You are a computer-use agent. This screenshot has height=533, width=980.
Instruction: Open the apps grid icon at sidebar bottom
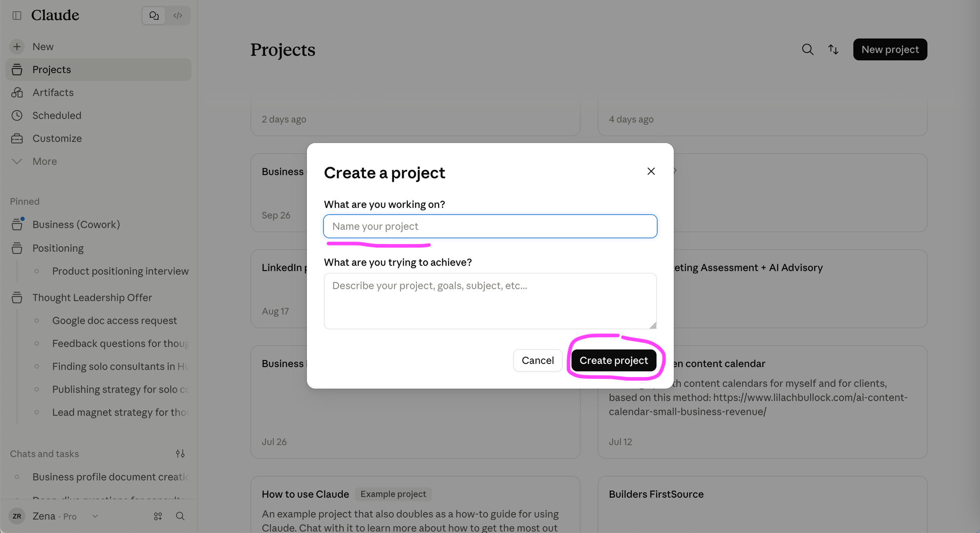click(x=158, y=516)
